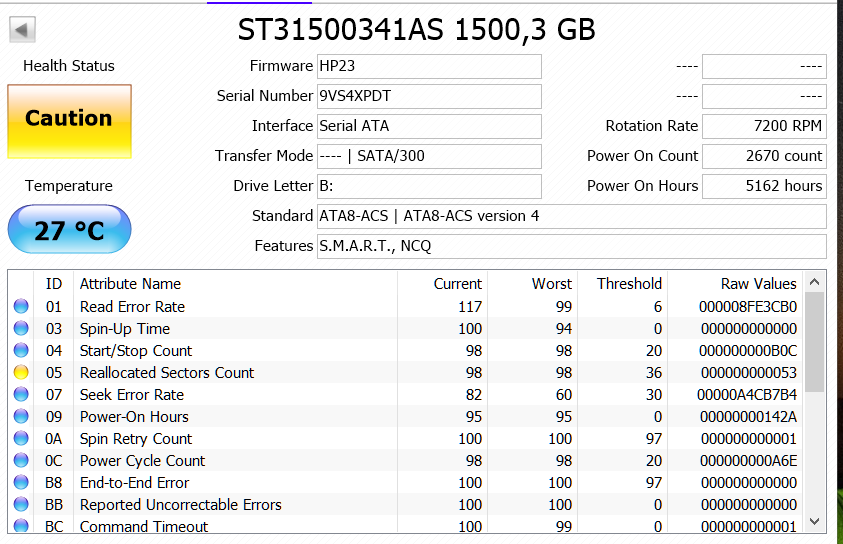
Task: Click the blue status icon for Read Error Rate
Action: 21,306
